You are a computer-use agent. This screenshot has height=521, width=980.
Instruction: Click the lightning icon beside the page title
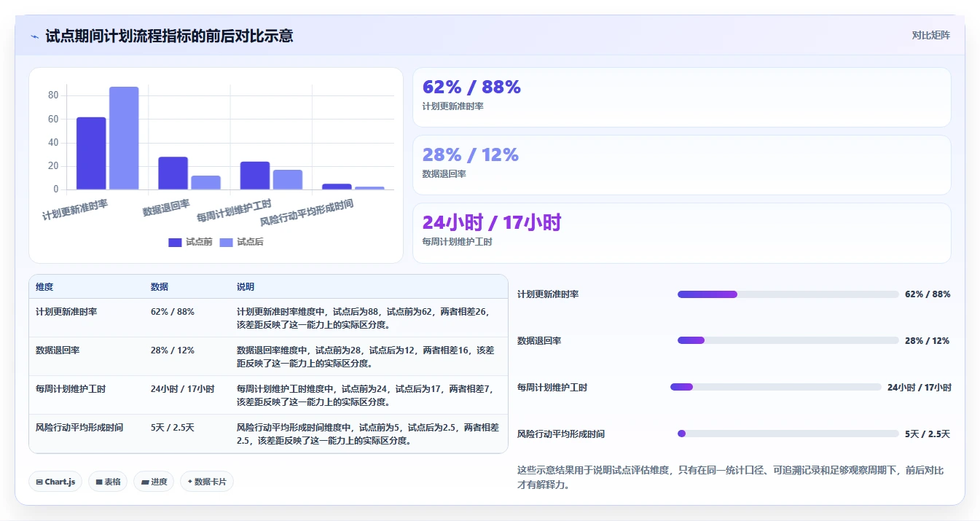[34, 36]
